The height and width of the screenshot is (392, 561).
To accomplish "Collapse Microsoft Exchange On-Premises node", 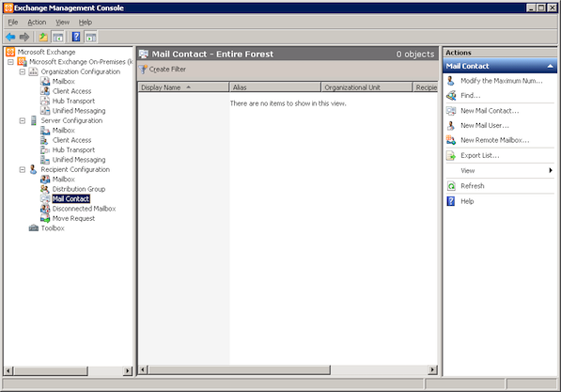I will point(10,62).
